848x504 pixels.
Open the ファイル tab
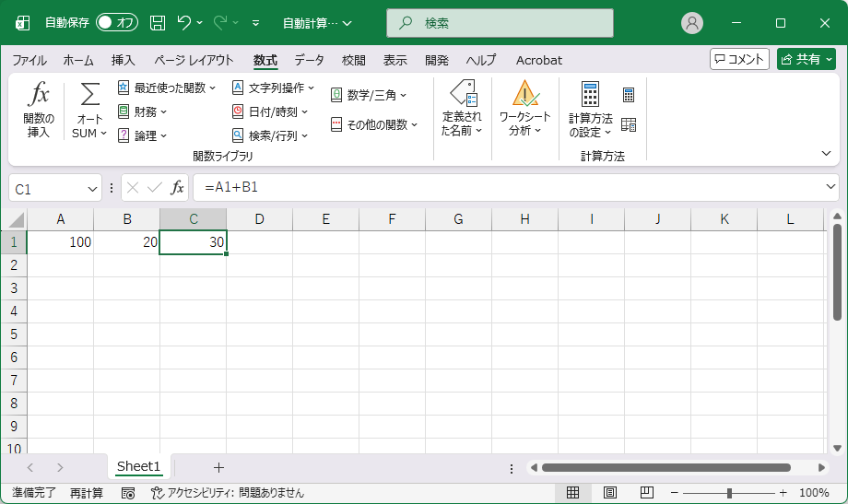[x=29, y=60]
